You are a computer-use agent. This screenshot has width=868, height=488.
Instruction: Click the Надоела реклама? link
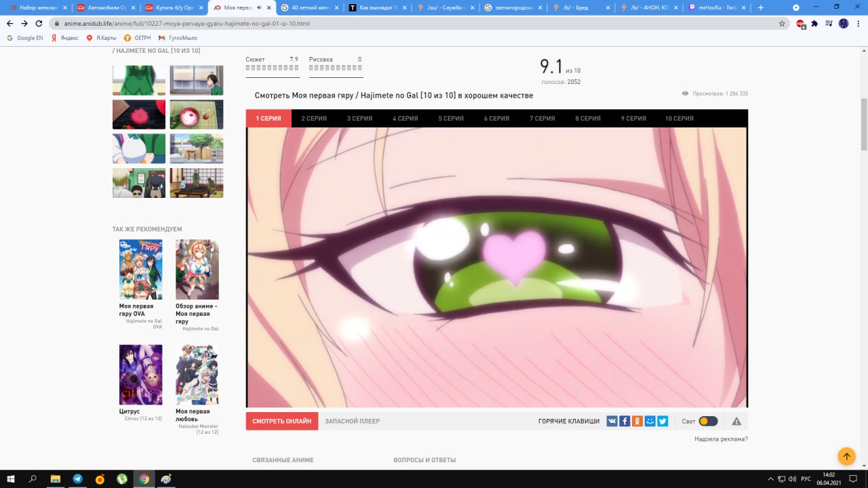[x=721, y=439]
